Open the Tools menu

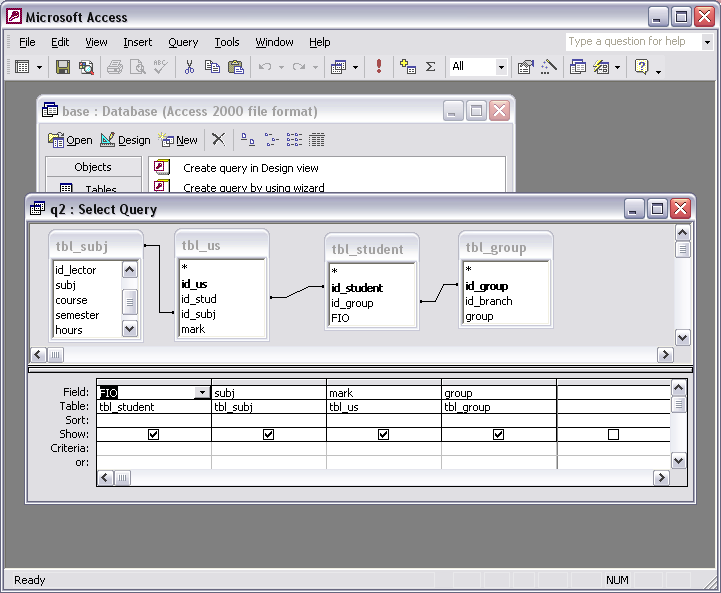(226, 42)
